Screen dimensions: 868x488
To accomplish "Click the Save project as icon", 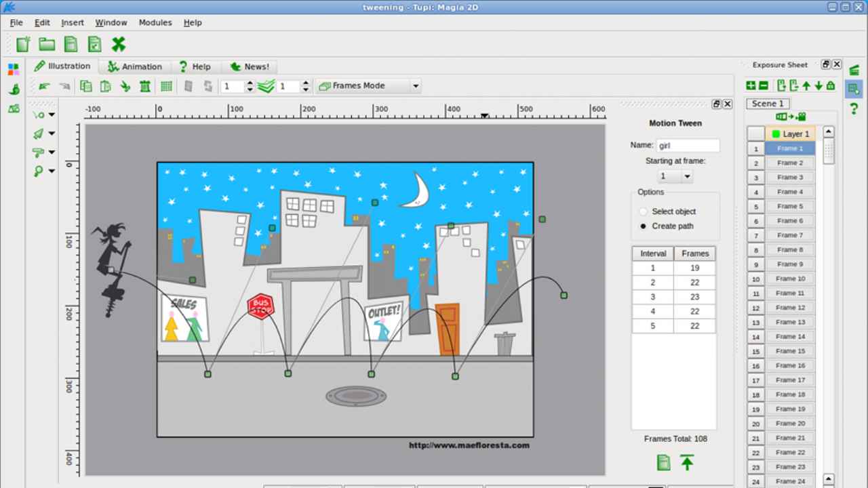I will pyautogui.click(x=94, y=45).
